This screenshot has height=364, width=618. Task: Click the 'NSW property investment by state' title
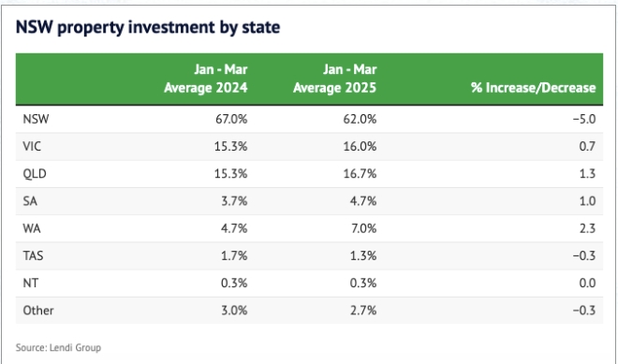148,27
